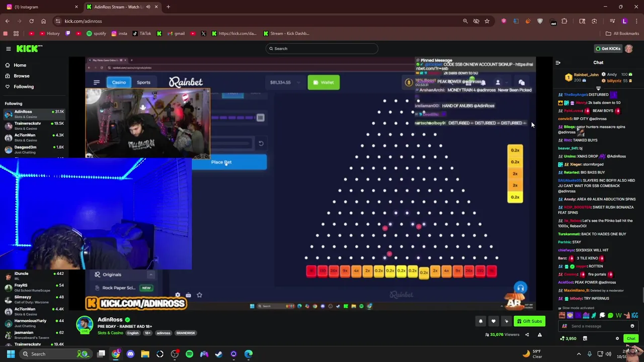Open File Explorer from the taskbar
Viewport: 644px width, 362px height.
click(x=145, y=354)
